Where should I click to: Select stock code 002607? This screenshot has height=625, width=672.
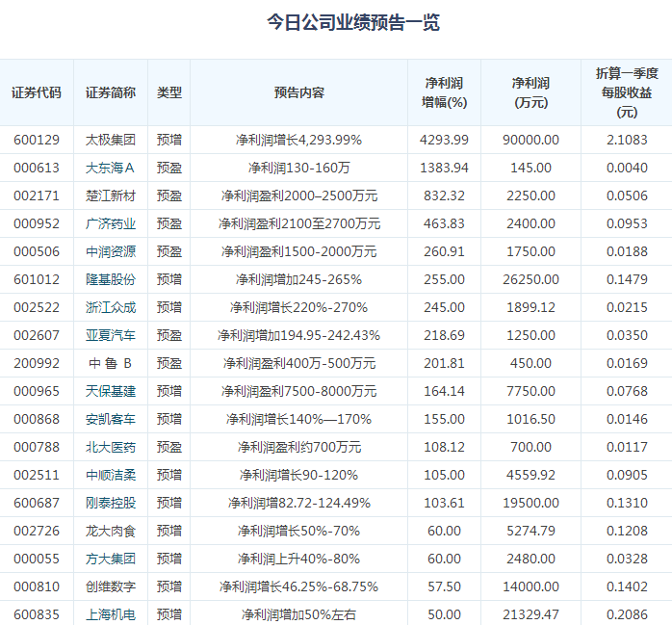37,335
